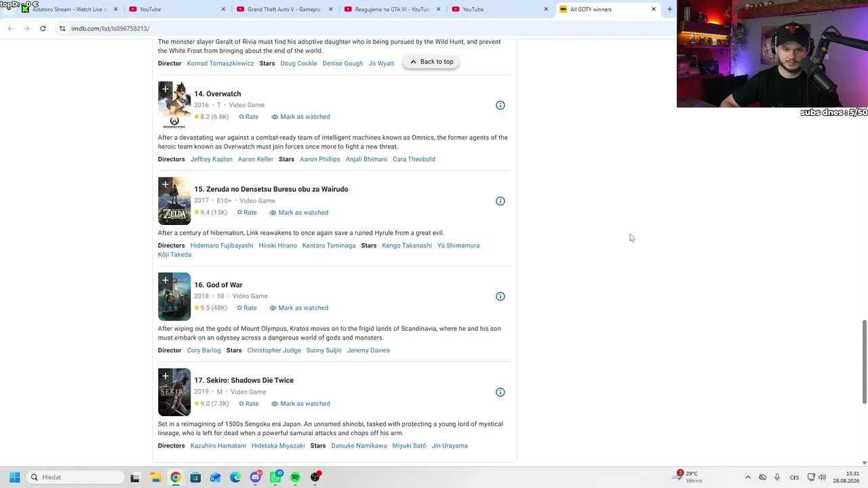Rate Sekiro with the star button
Viewport: 868px width, 488px height.
point(248,403)
